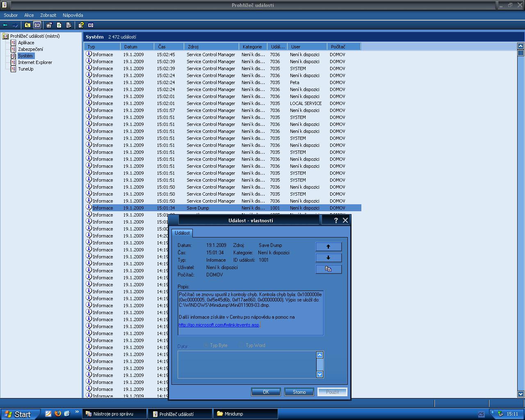
Task: Click the export list toolbar icon
Action: pos(69,25)
